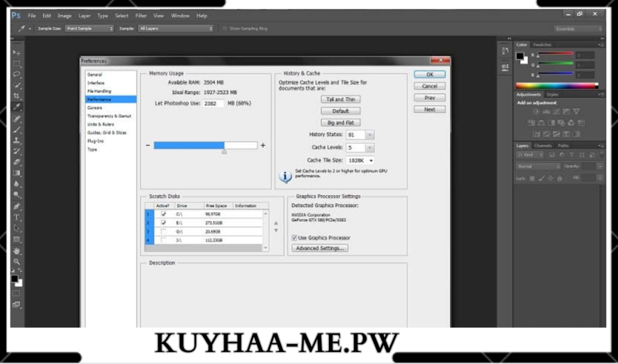This screenshot has height=364, width=618.
Task: Select the Lasso tool
Action: click(16, 74)
